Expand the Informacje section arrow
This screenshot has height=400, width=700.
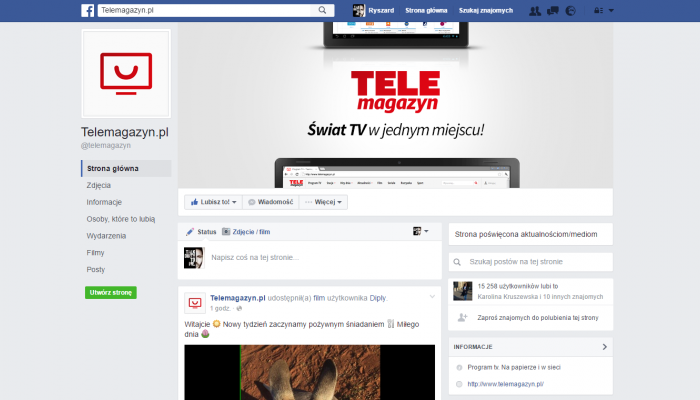coord(604,347)
